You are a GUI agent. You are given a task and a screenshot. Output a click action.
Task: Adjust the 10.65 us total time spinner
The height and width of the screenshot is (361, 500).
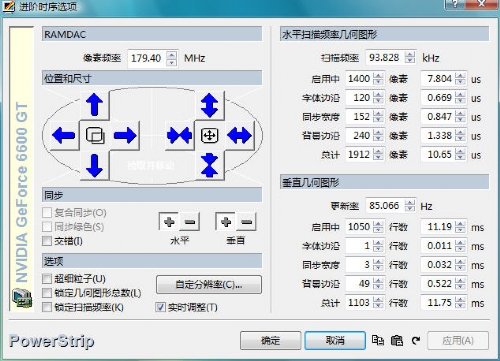(x=460, y=154)
